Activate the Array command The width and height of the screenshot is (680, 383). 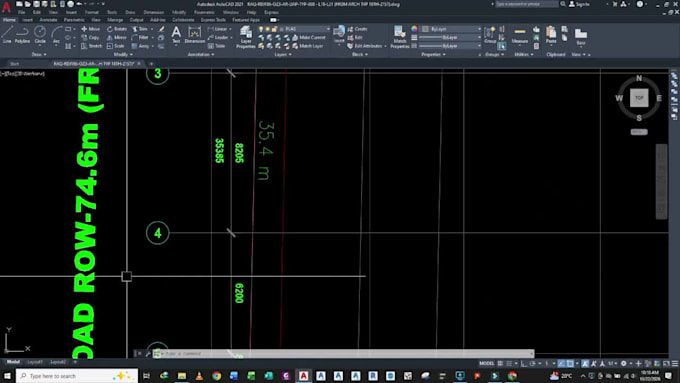141,46
